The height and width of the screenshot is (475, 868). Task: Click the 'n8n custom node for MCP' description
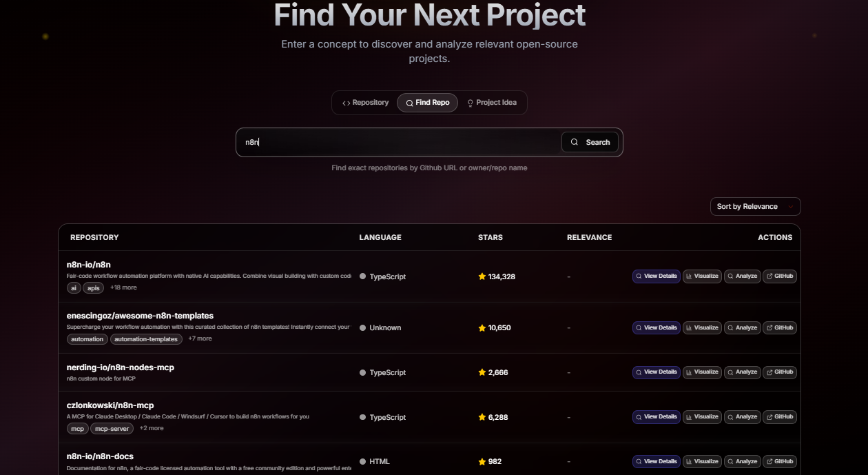(101, 378)
